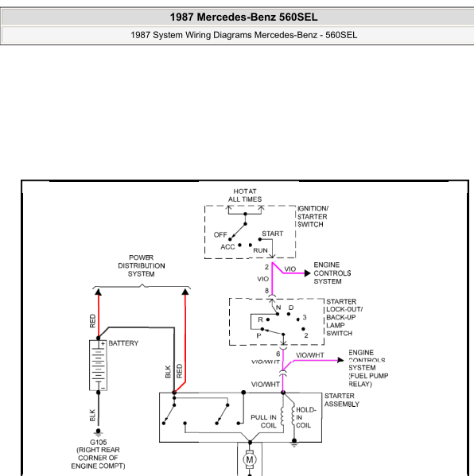The height and width of the screenshot is (476, 474).
Task: Click the IGNITION/STARTER SWITCH label
Action: pos(313,216)
